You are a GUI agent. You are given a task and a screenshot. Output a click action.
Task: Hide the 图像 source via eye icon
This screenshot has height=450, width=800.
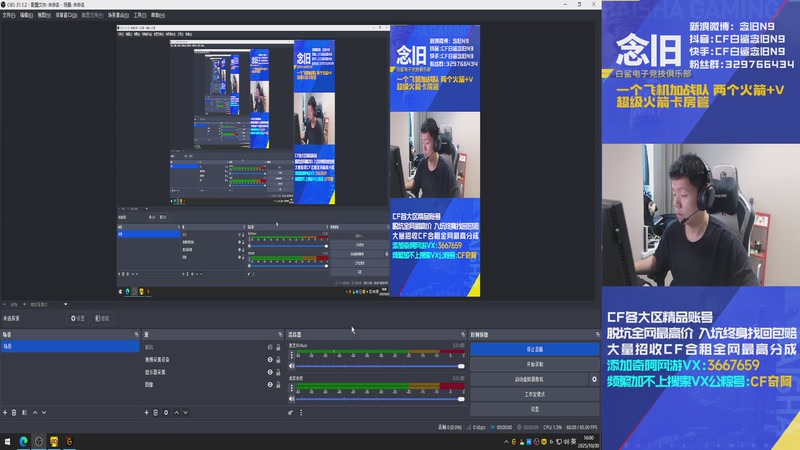(270, 384)
